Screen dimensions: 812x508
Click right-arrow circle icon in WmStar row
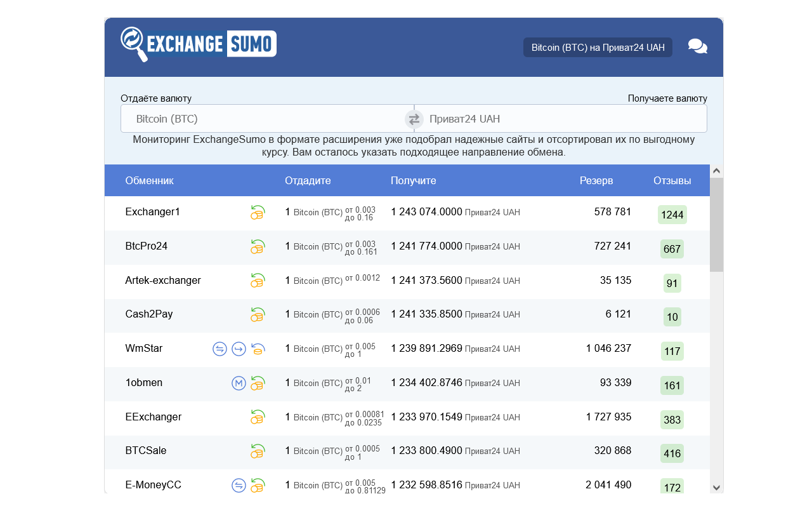(239, 349)
